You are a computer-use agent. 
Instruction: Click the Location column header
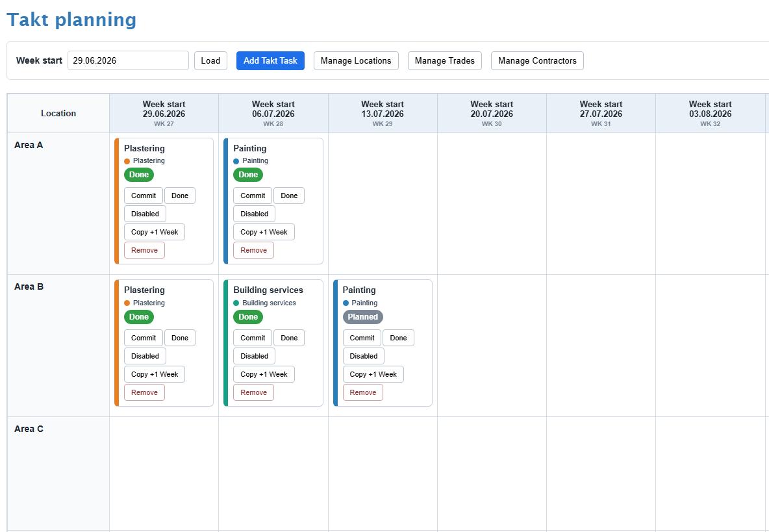(58, 113)
